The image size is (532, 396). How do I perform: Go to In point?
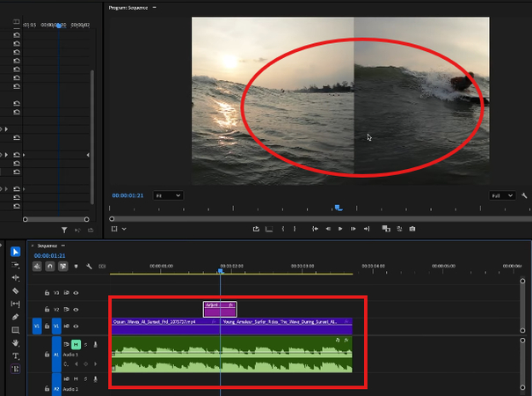pyautogui.click(x=315, y=229)
